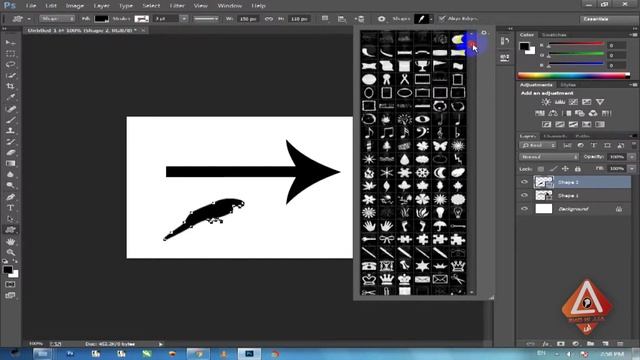640x360 pixels.
Task: Toggle the Align Edges checkbox
Action: point(442,19)
